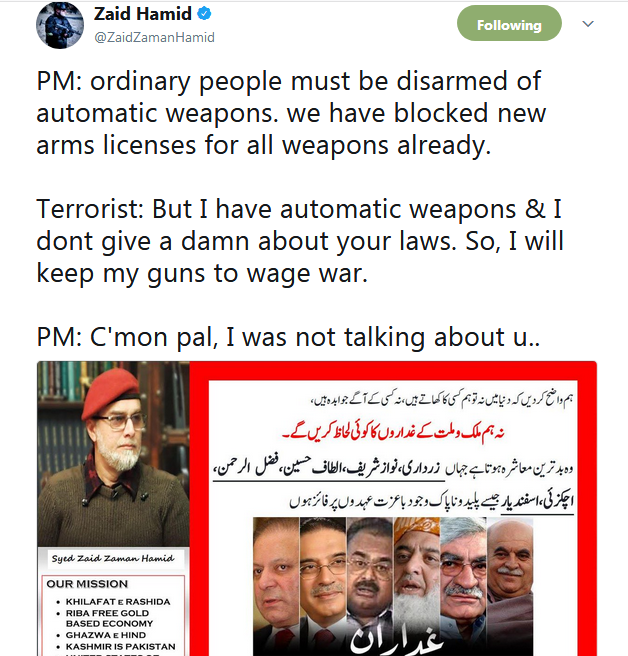
Task: Click the OUR MISSION heading
Action: (87, 584)
